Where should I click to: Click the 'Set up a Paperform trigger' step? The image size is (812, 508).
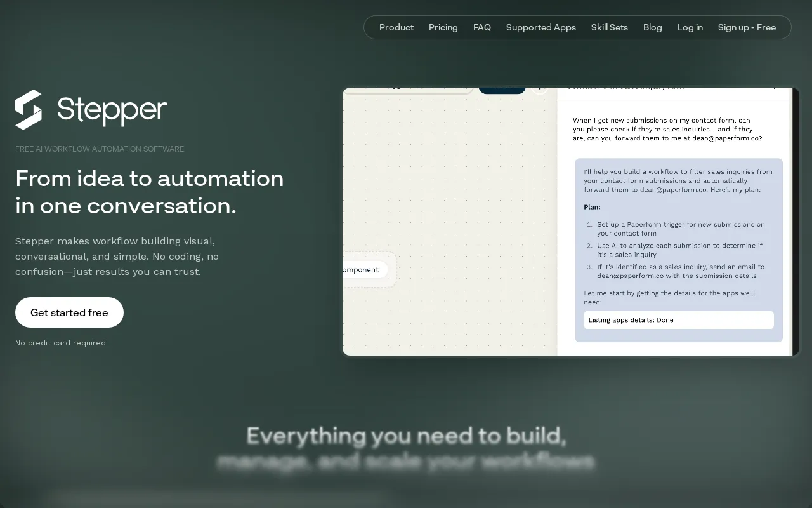point(681,229)
